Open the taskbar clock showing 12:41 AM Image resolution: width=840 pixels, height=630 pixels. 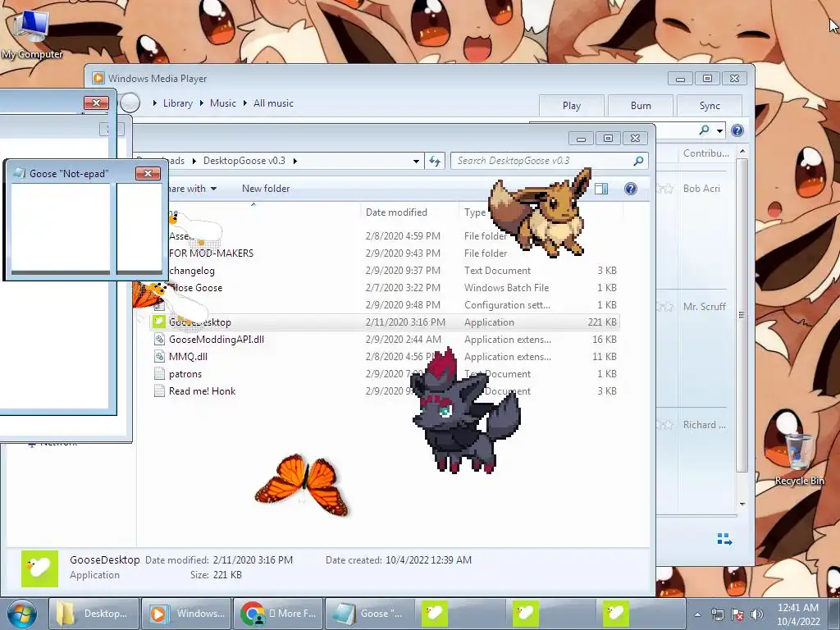pyautogui.click(x=798, y=614)
